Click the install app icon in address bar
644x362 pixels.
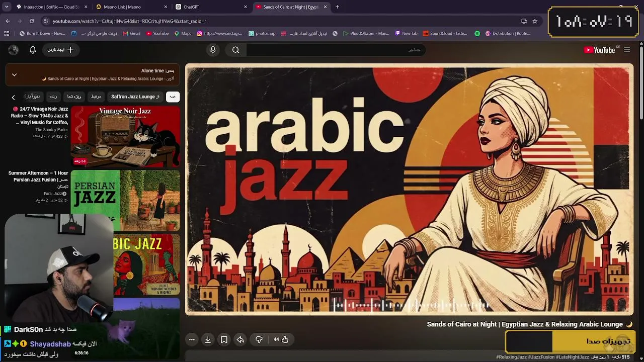point(524,21)
